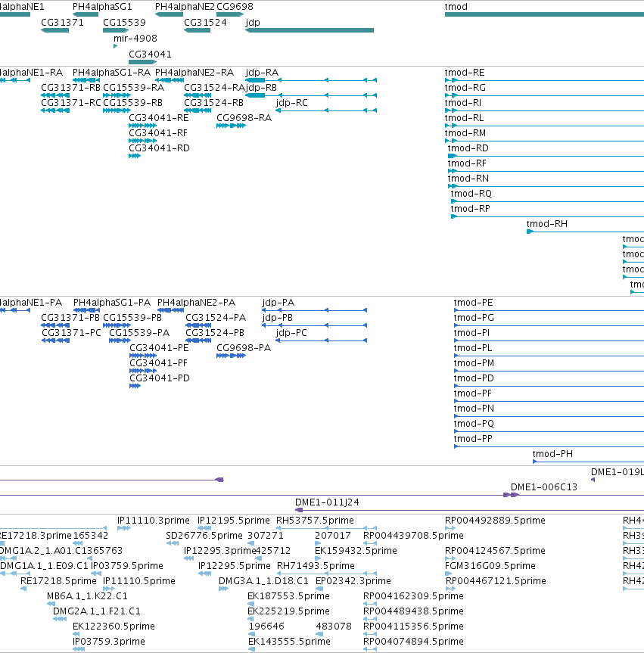Click the tmod gene feature bar

pyautogui.click(x=544, y=14)
